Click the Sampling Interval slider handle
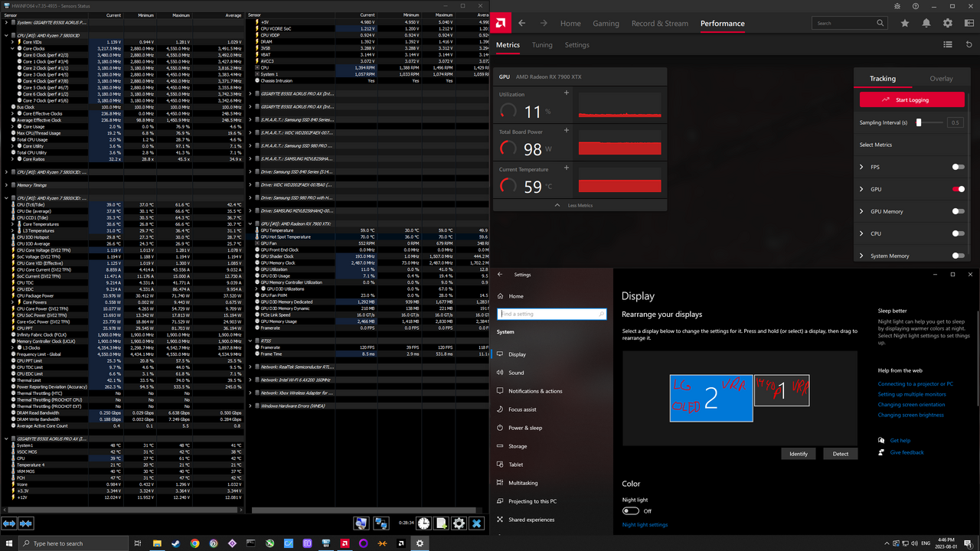This screenshot has height=551, width=980. click(x=919, y=122)
